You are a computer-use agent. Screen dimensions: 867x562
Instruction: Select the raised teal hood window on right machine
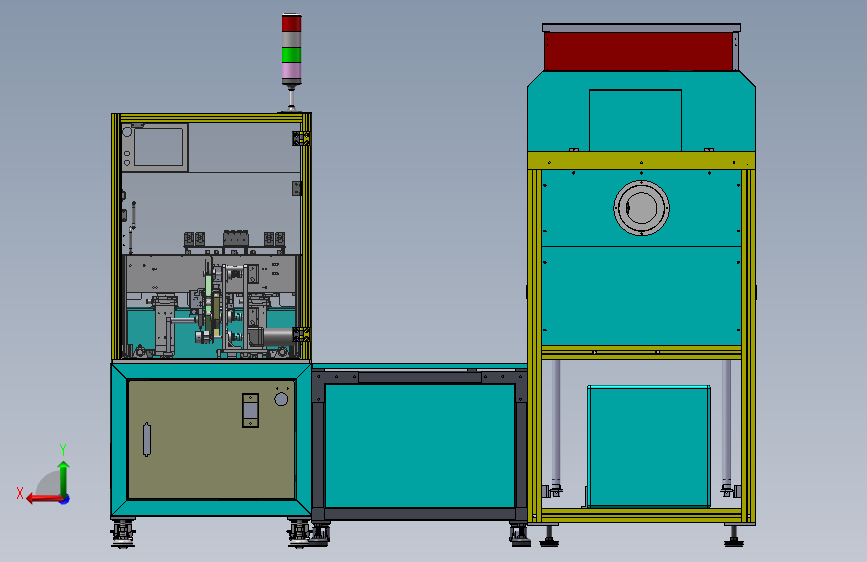tap(635, 120)
